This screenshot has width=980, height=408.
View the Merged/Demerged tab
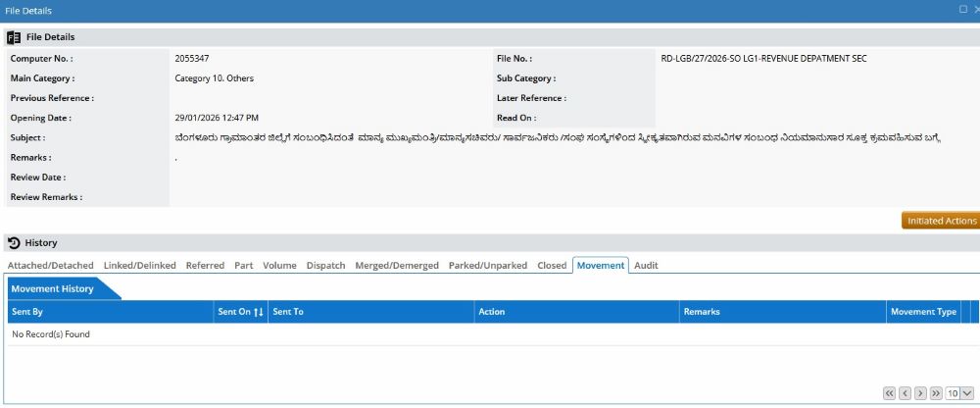coord(397,266)
